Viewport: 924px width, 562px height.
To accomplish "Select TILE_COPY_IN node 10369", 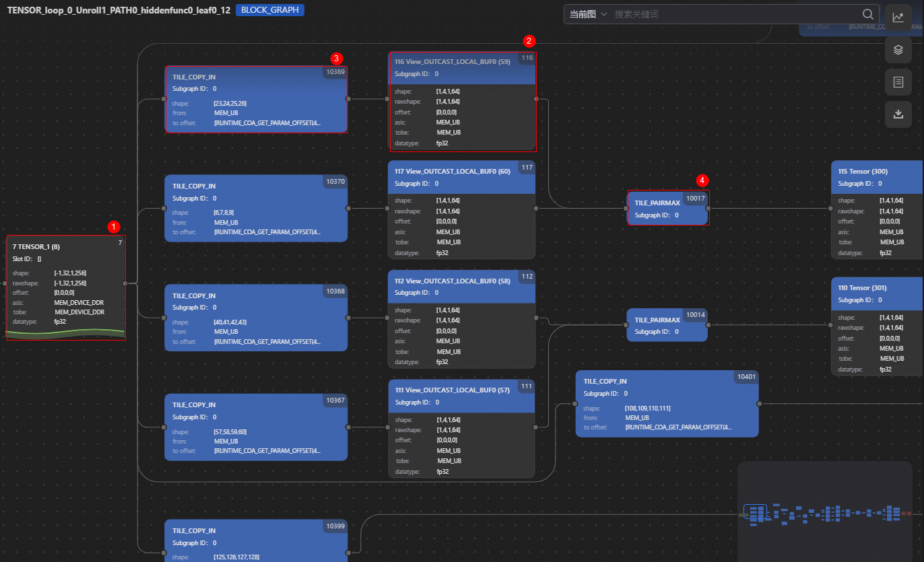I will tap(256, 100).
